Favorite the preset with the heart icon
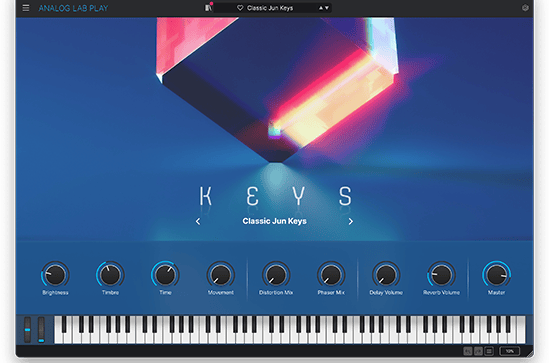The image size is (549, 363). [x=240, y=8]
